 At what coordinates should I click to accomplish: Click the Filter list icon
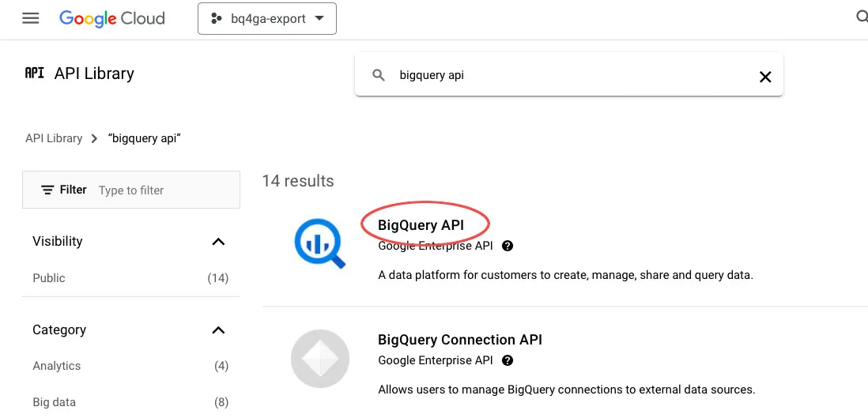tap(48, 190)
